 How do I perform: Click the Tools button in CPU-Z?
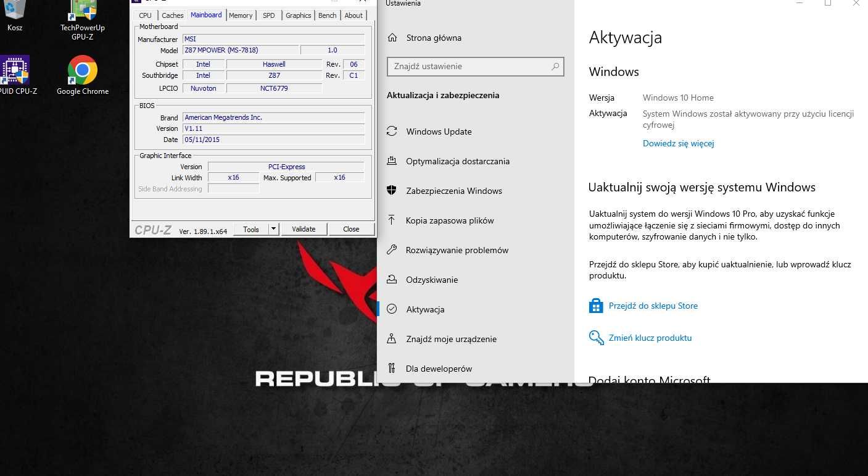coord(251,229)
